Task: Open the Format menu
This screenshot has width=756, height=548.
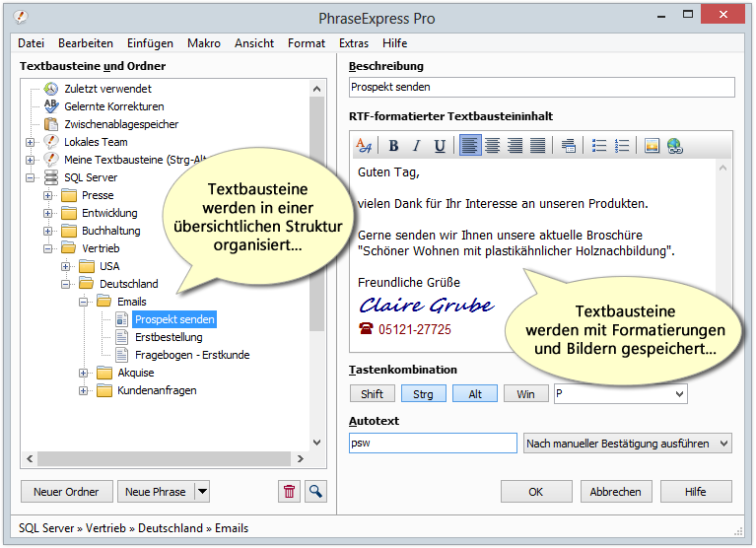Action: click(x=307, y=43)
